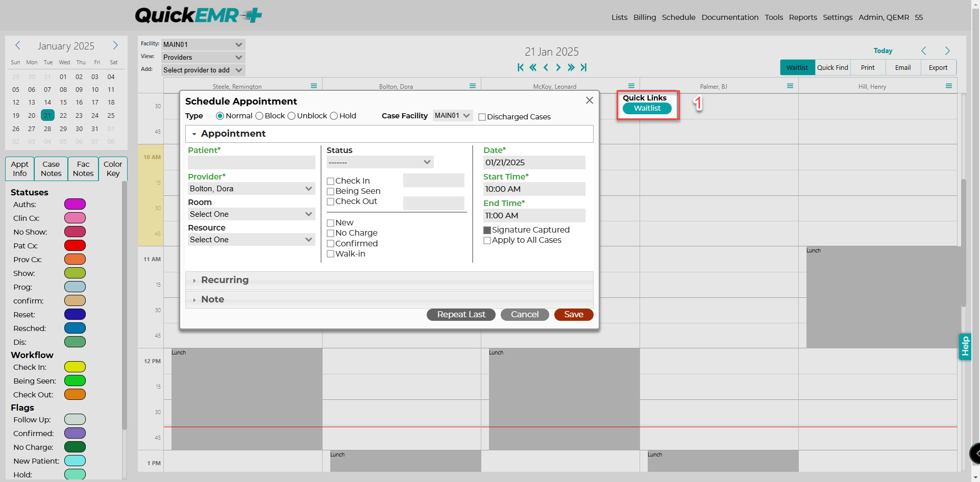
Task: Open Select provider to add dropdown
Action: click(203, 70)
